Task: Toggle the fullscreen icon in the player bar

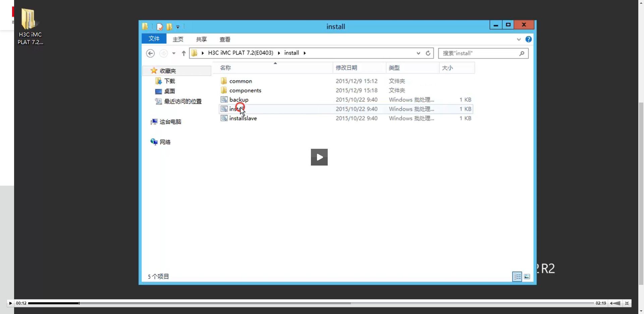Action: [627, 303]
